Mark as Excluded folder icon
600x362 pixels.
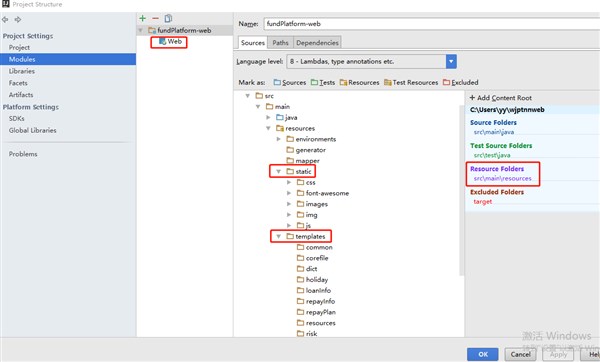446,82
